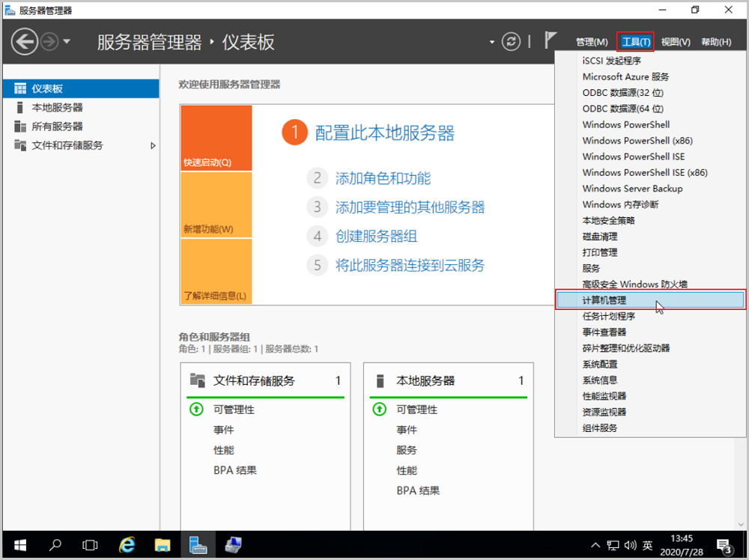Click the taskbar search magnifier icon
749x560 pixels.
click(56, 545)
